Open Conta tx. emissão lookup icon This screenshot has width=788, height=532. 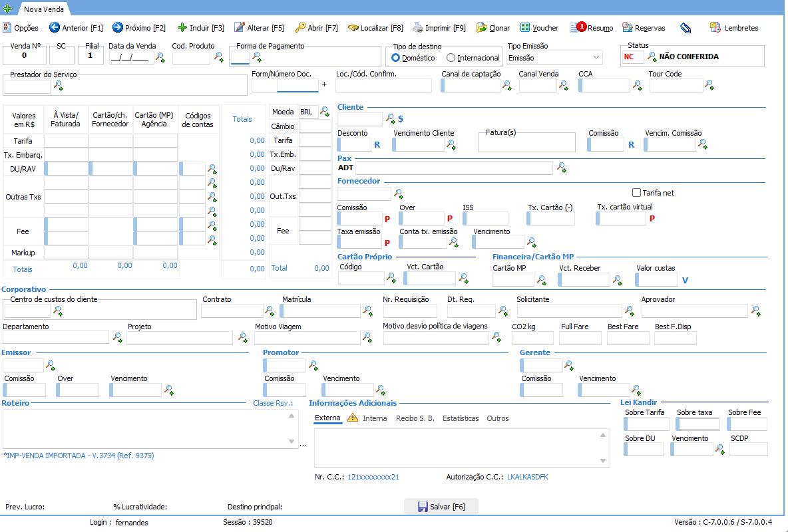pos(454,243)
